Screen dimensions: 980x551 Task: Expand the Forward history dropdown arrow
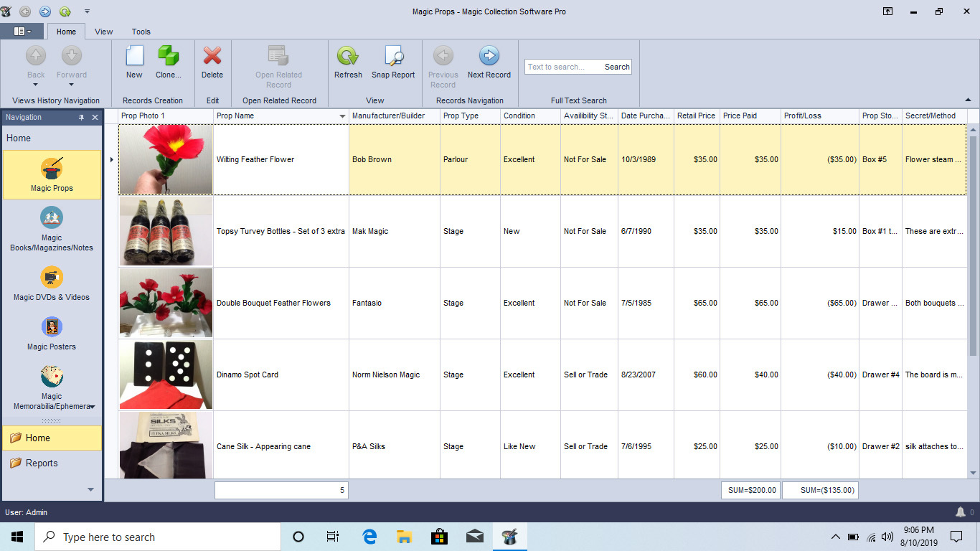[72, 85]
